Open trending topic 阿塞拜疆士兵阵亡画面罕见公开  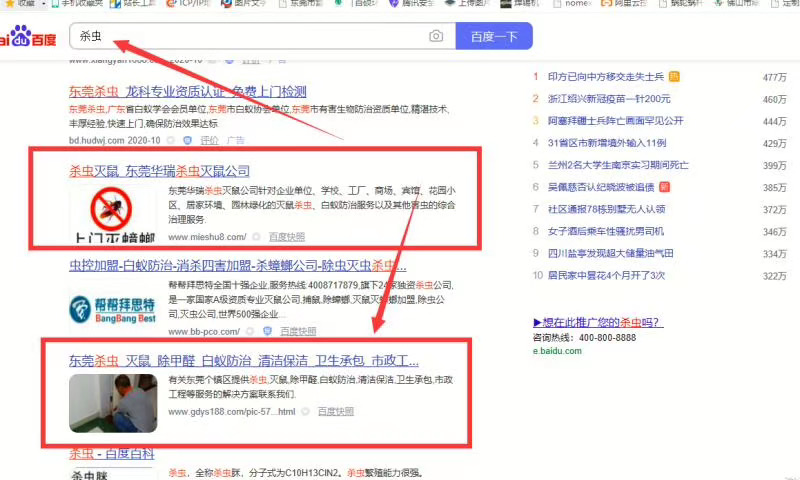click(615, 120)
